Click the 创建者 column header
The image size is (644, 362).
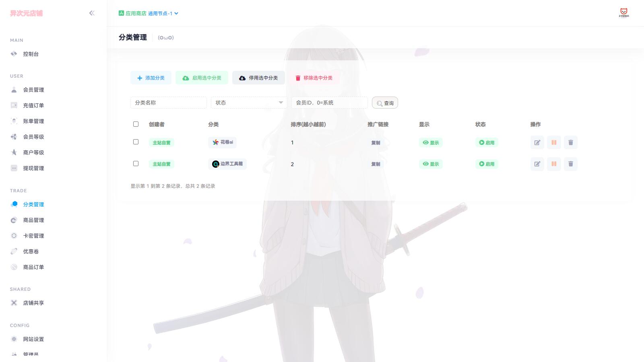click(x=157, y=124)
